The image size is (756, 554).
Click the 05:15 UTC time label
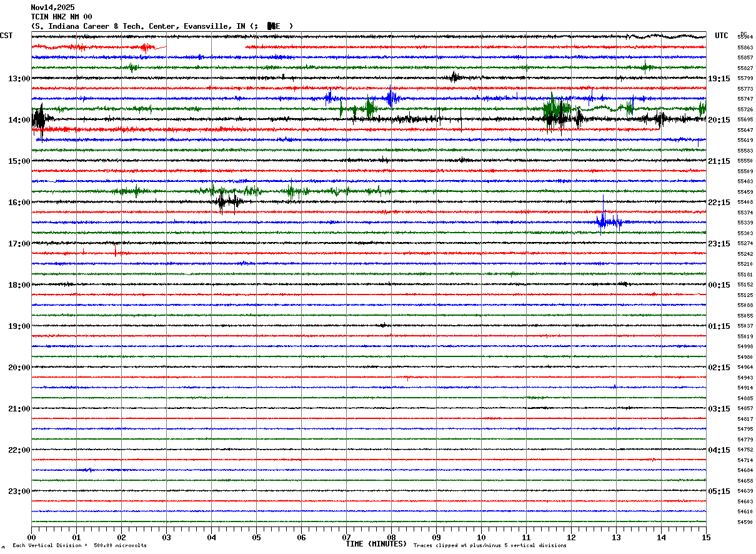pyautogui.click(x=719, y=491)
